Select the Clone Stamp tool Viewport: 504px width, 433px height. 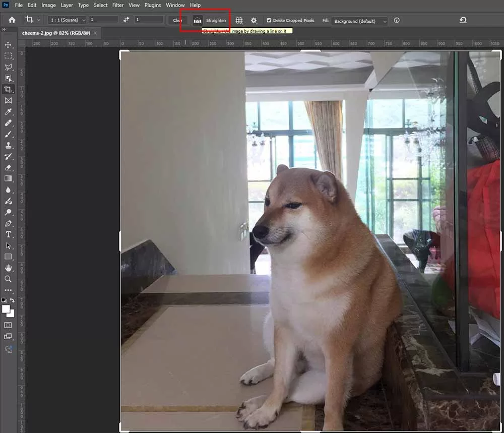coord(8,145)
